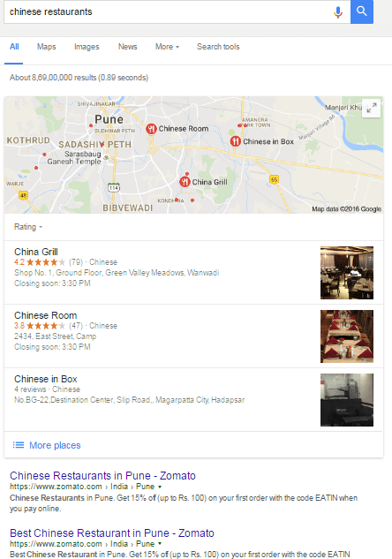Click in the chinese restaurants search field

click(168, 11)
